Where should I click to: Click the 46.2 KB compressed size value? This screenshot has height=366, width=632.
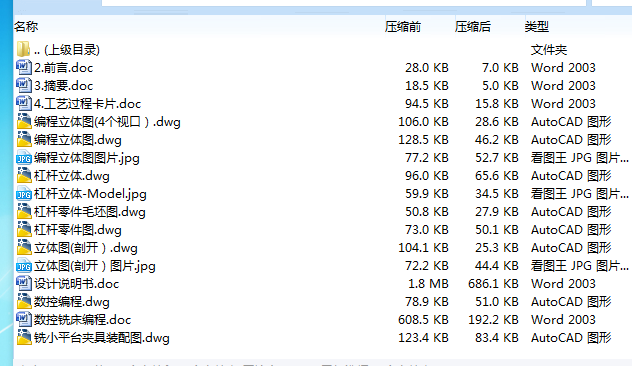[497, 140]
